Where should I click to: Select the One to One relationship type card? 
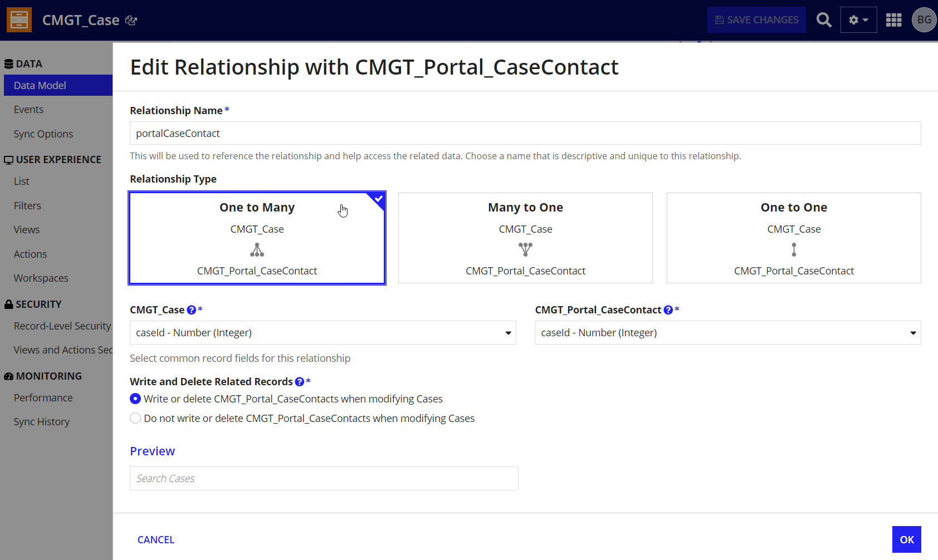(x=794, y=238)
